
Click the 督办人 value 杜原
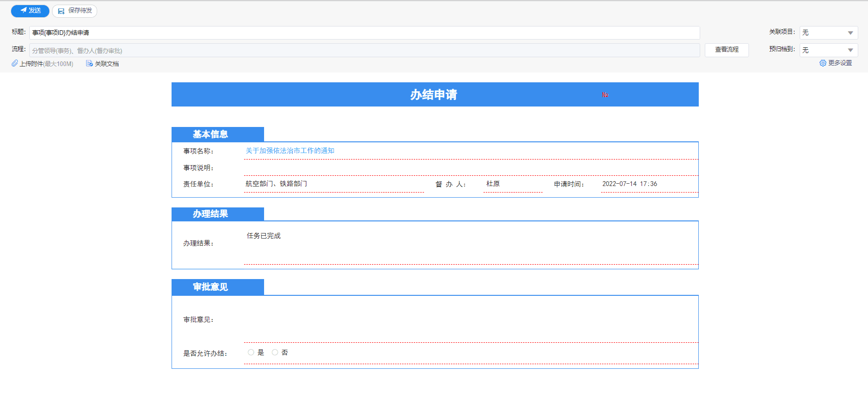[493, 184]
